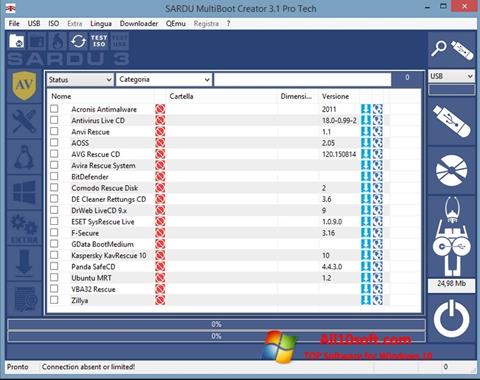The height and width of the screenshot is (380, 480).
Task: Check the Acronis Antimalware checkbox
Action: [54, 109]
